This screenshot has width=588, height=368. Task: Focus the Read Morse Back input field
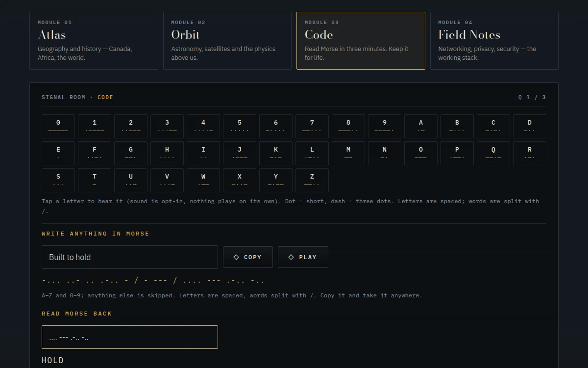130,337
